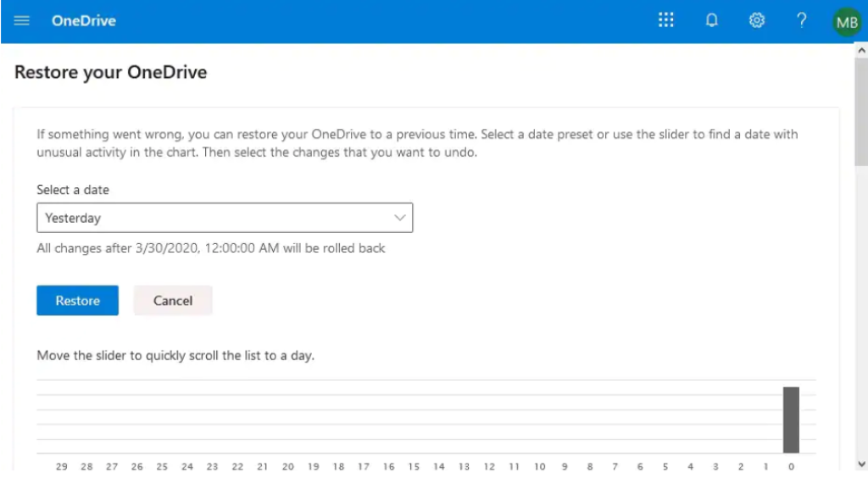Click the scrollbar up arrow
The image size is (868, 478).
861,51
